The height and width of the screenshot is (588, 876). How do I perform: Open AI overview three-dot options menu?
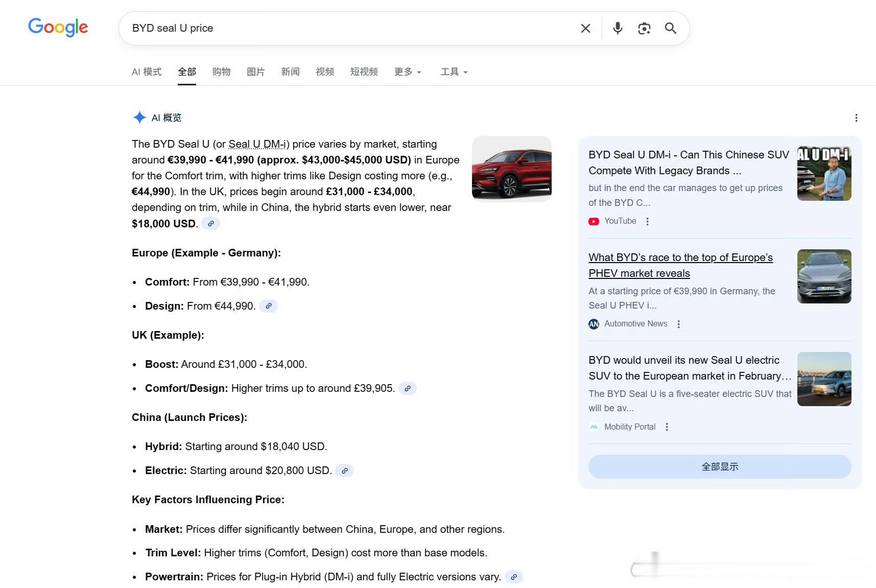[x=856, y=118]
